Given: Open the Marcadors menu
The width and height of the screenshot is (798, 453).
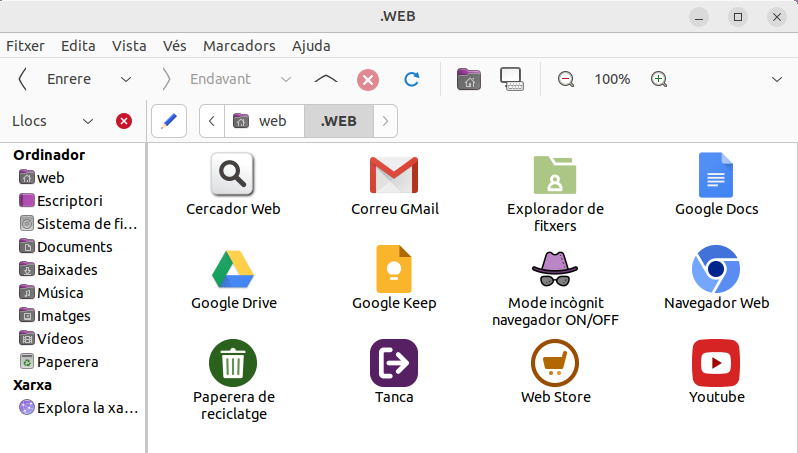Looking at the screenshot, I should pos(239,46).
